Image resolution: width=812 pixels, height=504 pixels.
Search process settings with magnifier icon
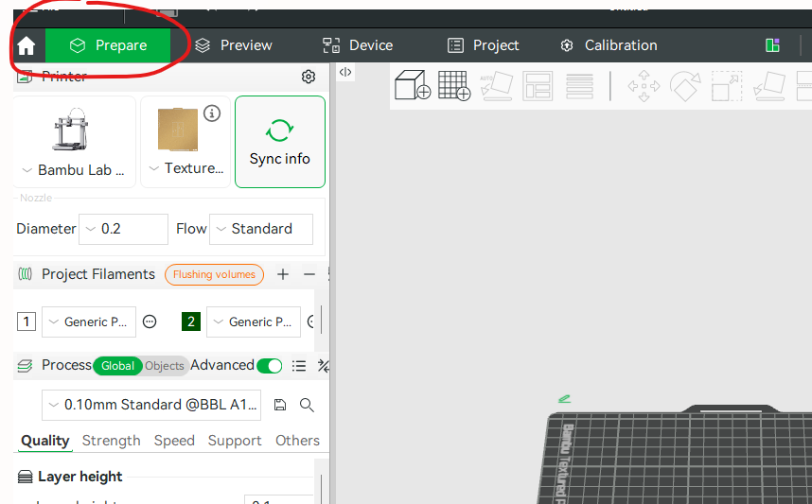coord(307,405)
